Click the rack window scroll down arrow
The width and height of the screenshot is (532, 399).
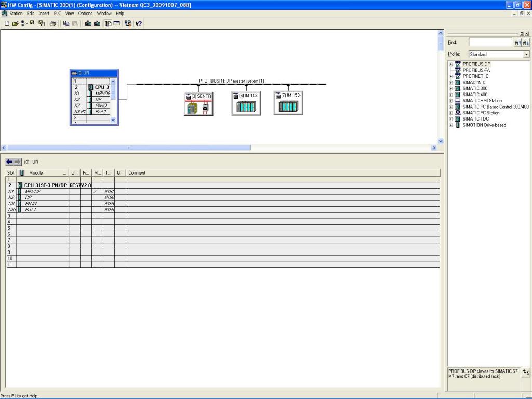[x=113, y=120]
